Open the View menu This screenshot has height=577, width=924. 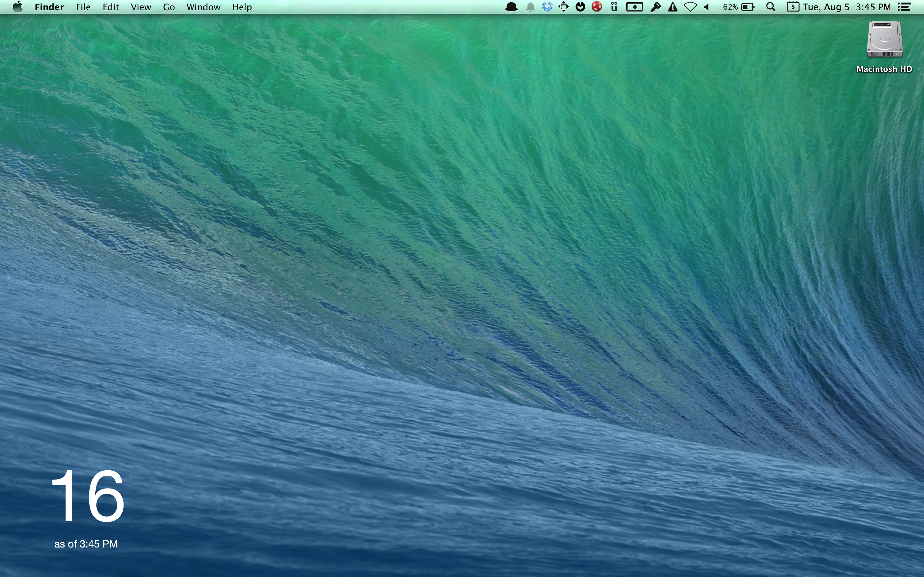[141, 7]
